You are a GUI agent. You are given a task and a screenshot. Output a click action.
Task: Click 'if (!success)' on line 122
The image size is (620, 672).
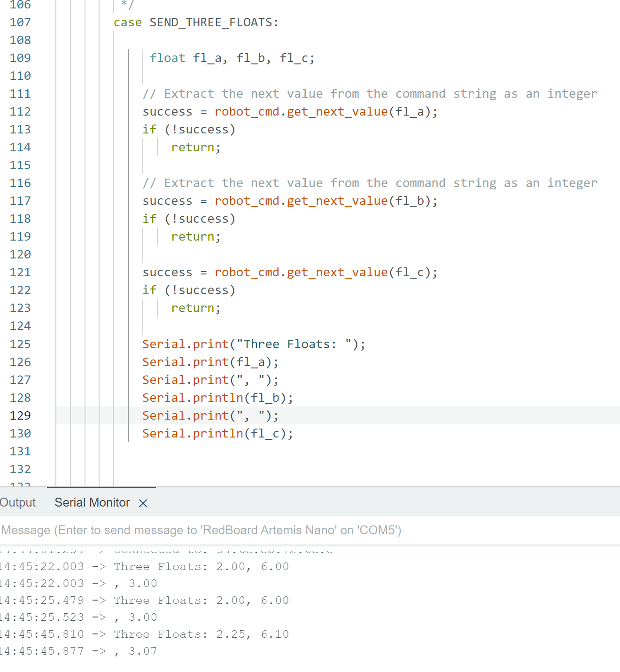tap(189, 290)
